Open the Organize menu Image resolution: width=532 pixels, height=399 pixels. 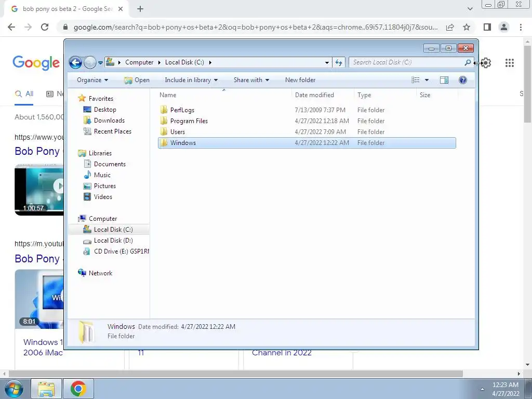(92, 80)
